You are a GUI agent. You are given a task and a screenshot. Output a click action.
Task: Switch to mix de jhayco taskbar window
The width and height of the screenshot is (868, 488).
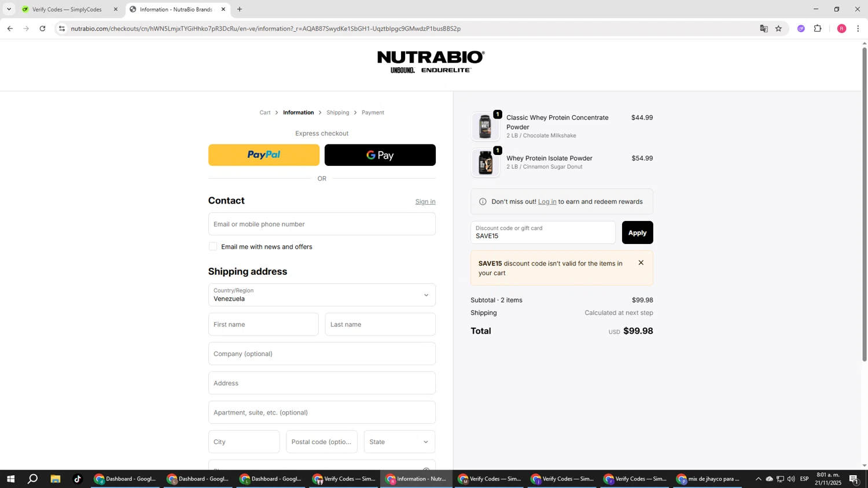pyautogui.click(x=708, y=479)
